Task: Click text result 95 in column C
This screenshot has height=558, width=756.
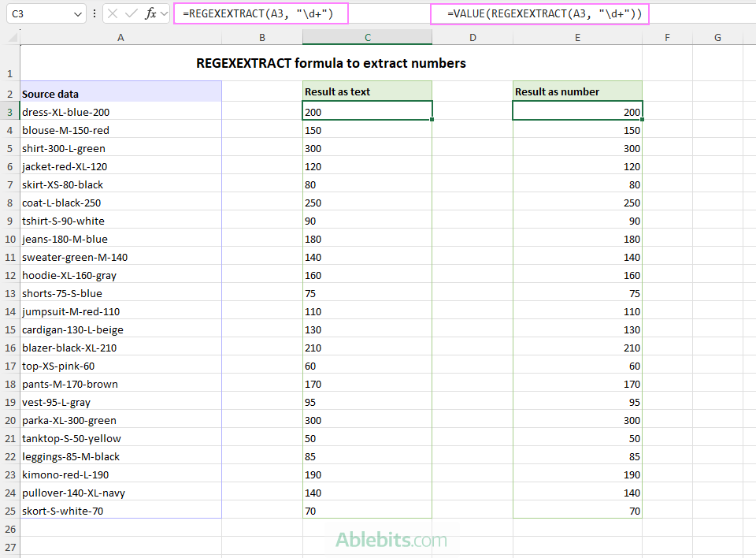Action: [368, 402]
